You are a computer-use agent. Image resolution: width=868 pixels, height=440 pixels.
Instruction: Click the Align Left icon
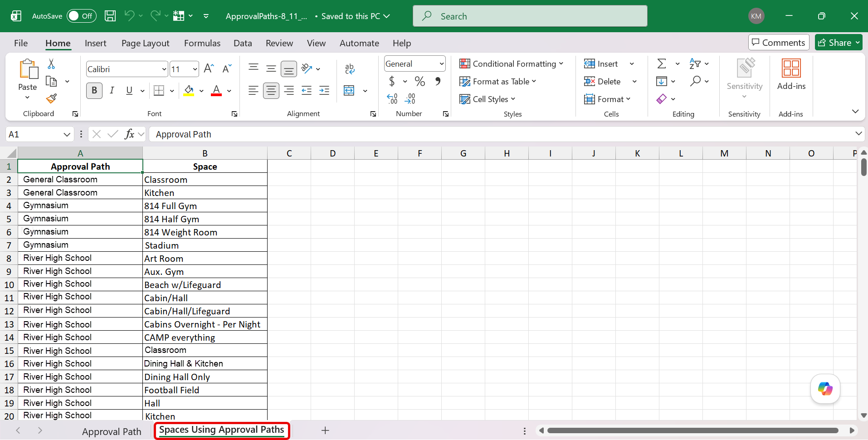click(254, 90)
